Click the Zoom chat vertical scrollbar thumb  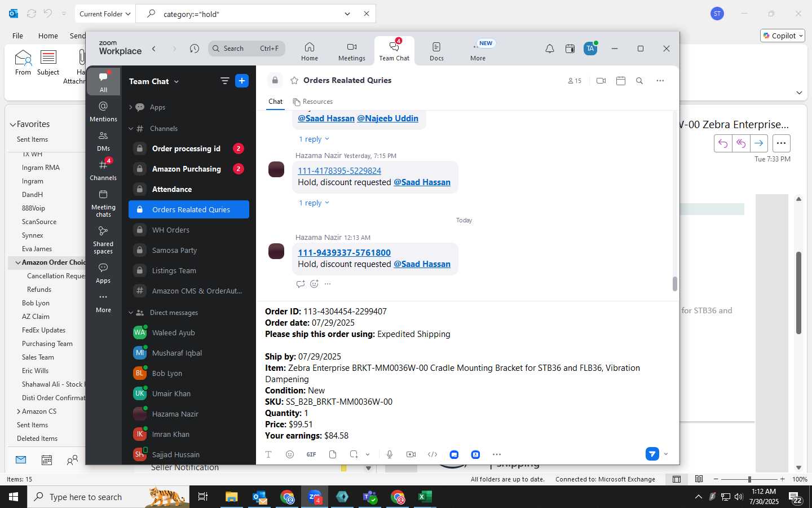click(x=674, y=284)
